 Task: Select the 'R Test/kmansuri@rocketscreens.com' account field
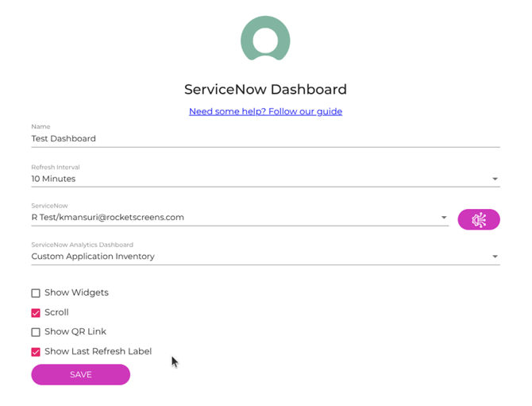[108, 217]
